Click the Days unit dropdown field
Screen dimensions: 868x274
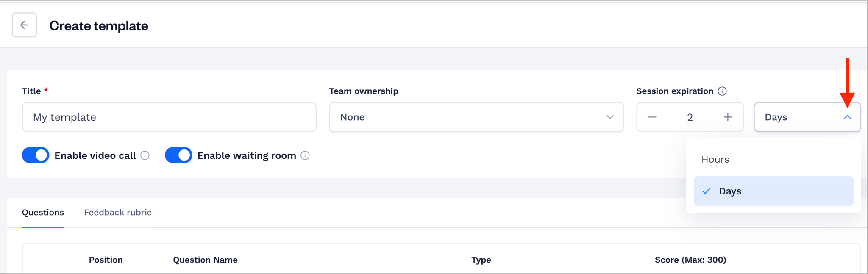click(807, 117)
